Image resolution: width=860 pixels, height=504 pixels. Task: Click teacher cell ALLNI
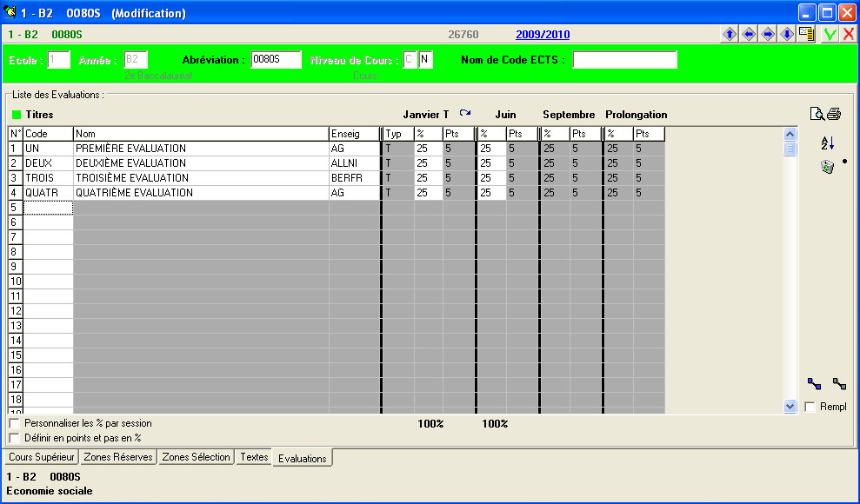tap(354, 163)
